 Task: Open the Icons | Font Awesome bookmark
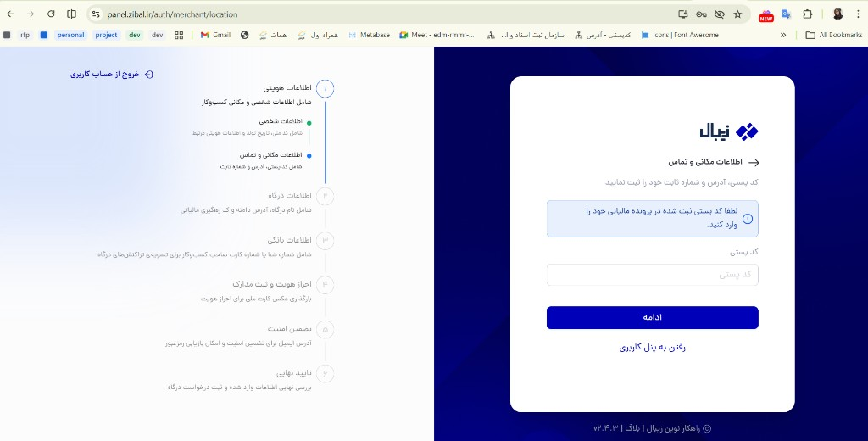tap(680, 35)
